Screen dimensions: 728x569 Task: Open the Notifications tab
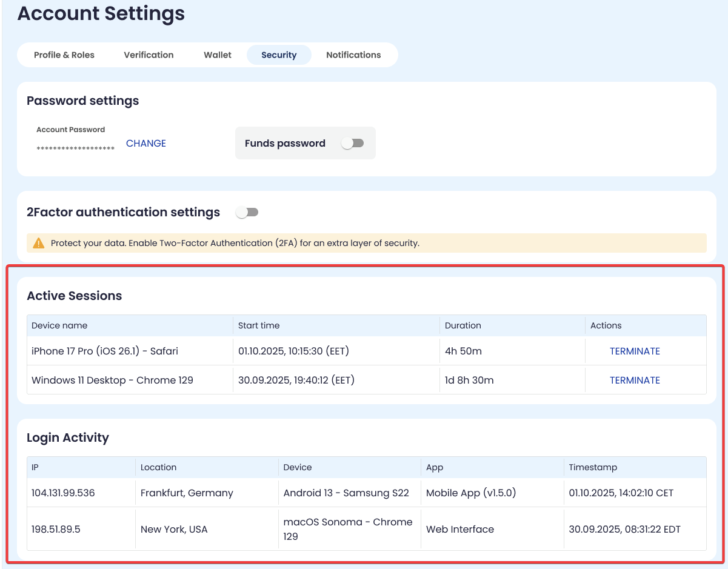click(353, 55)
